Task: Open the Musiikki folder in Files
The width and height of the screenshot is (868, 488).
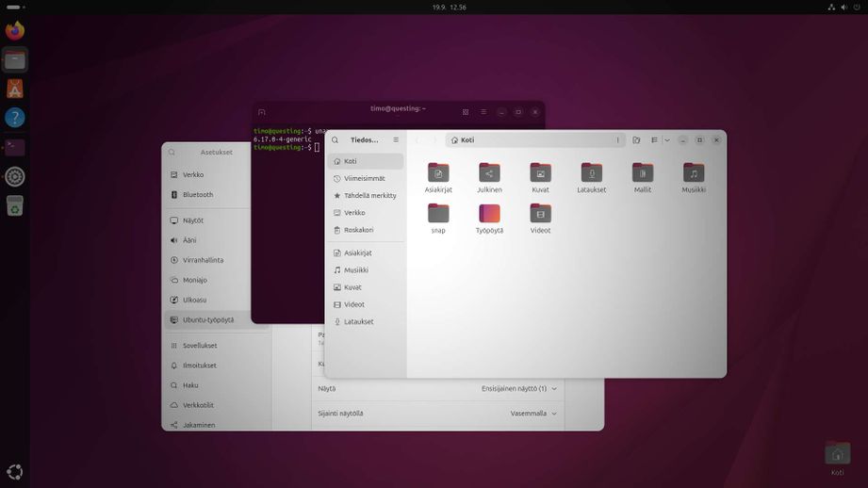Action: coord(693,174)
